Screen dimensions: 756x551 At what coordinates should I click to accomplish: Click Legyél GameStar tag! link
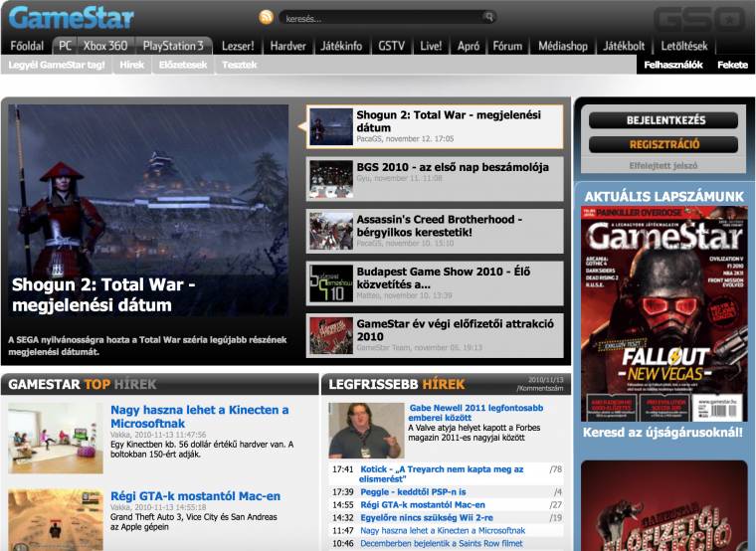tap(57, 65)
